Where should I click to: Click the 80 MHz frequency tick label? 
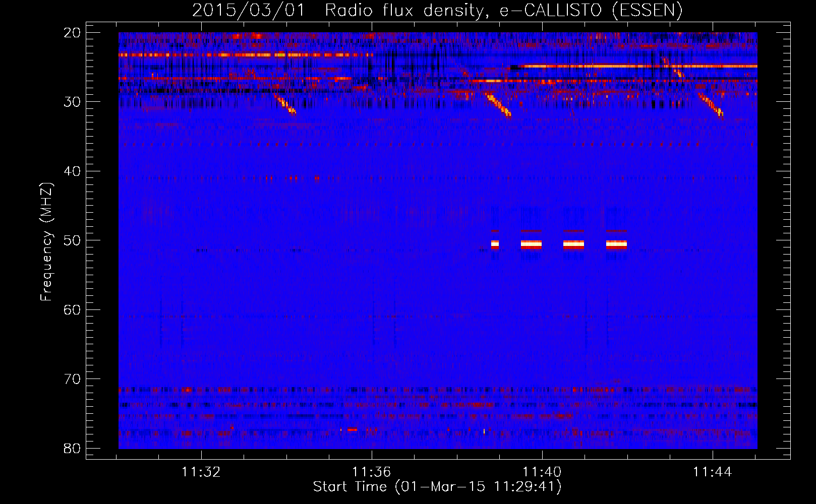[x=72, y=448]
